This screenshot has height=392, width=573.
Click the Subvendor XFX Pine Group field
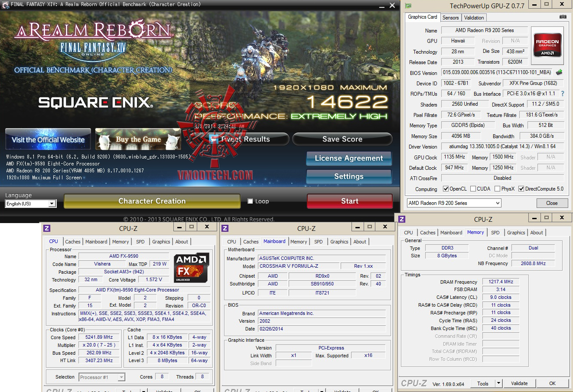click(533, 83)
